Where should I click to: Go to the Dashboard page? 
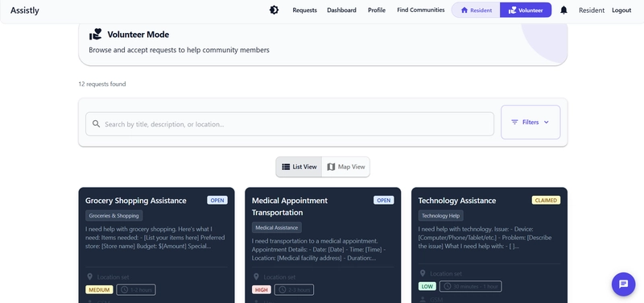[341, 10]
